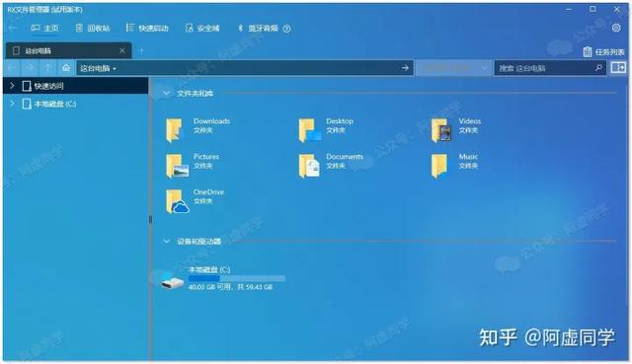Image resolution: width=632 pixels, height=364 pixels.
Task: Toggle the dual-pane view icon
Action: coord(618,68)
